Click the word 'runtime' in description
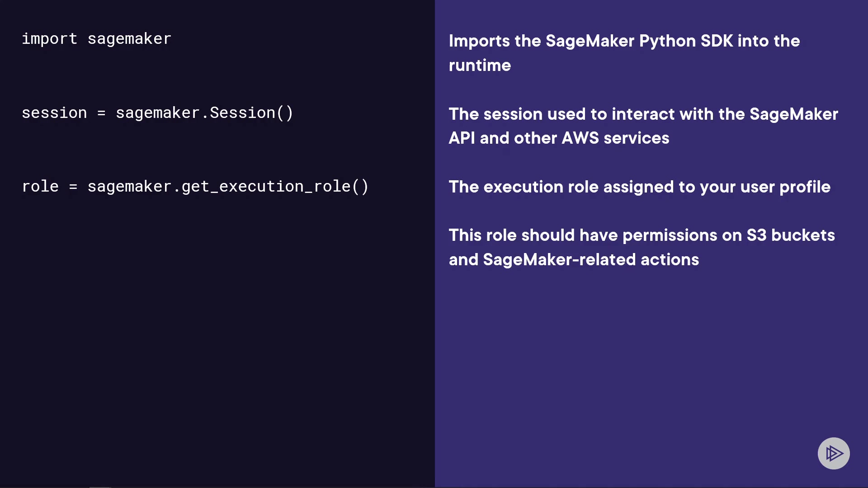This screenshot has width=868, height=488. [480, 66]
